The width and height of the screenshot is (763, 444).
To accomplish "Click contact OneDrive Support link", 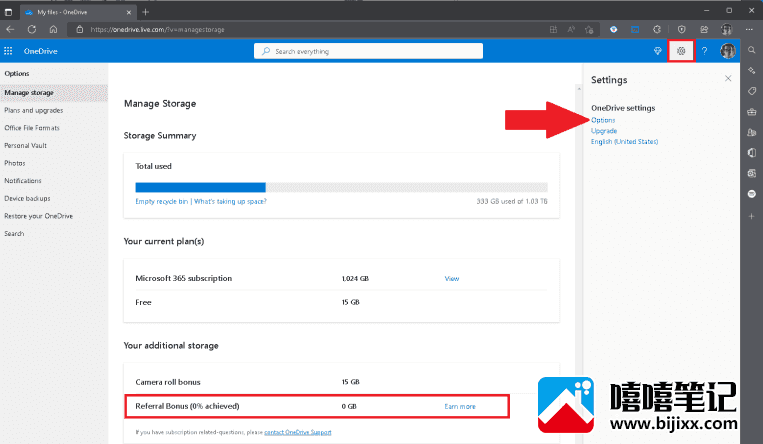I will click(x=298, y=432).
